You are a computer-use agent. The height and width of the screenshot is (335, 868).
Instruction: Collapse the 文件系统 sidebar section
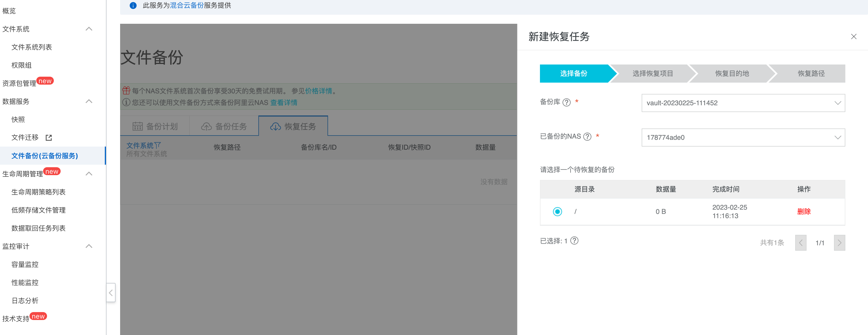tap(89, 29)
